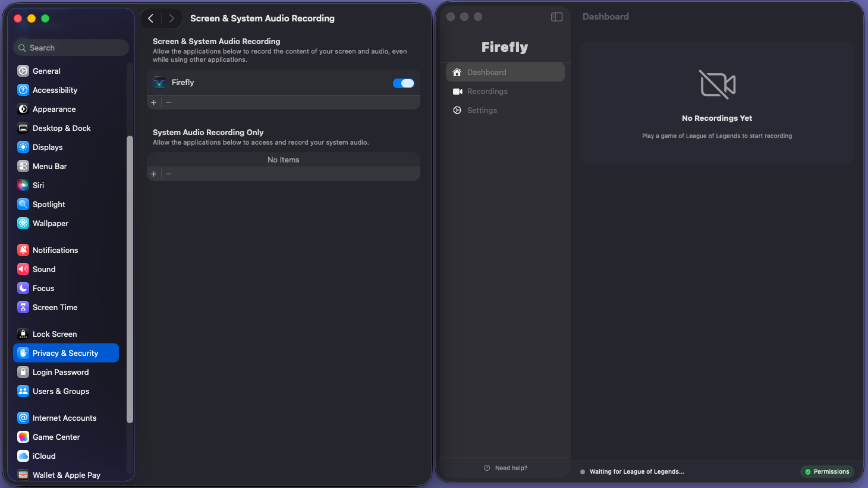Open the Screen Time hourglass icon
The image size is (868, 488).
pos(23,307)
